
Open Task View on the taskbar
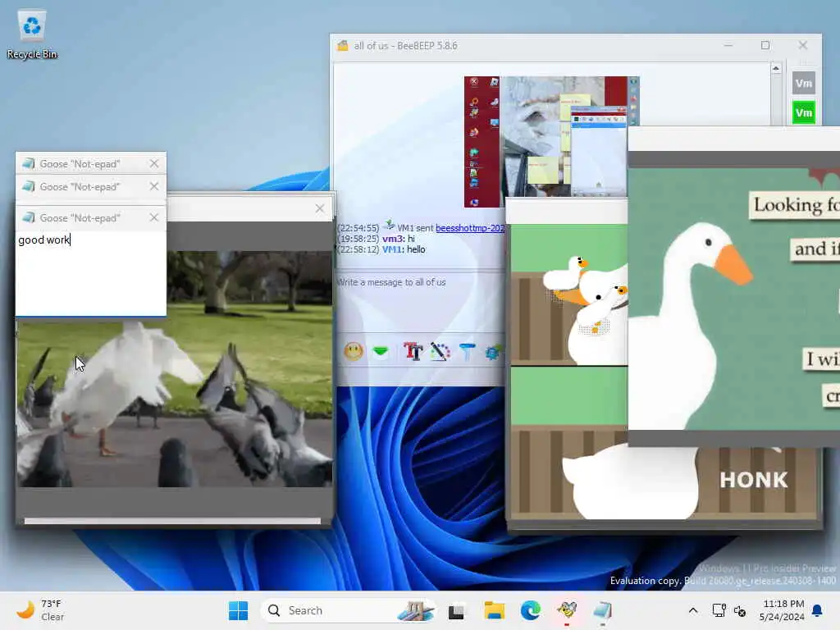click(456, 610)
